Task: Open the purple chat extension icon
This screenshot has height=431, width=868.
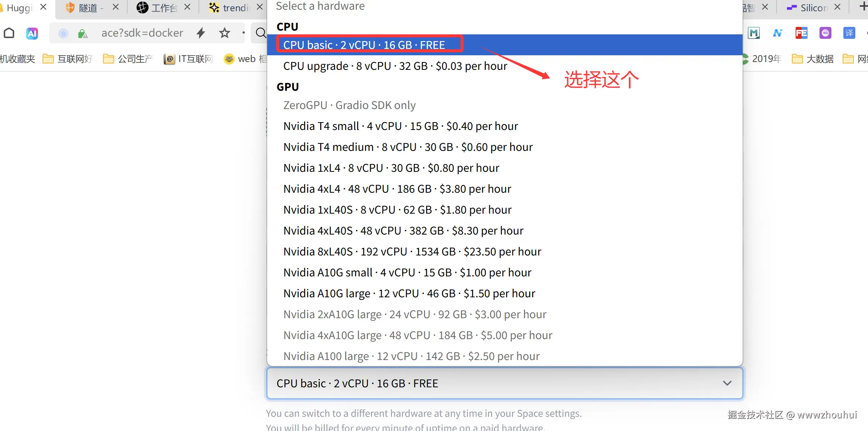Action: pos(825,33)
